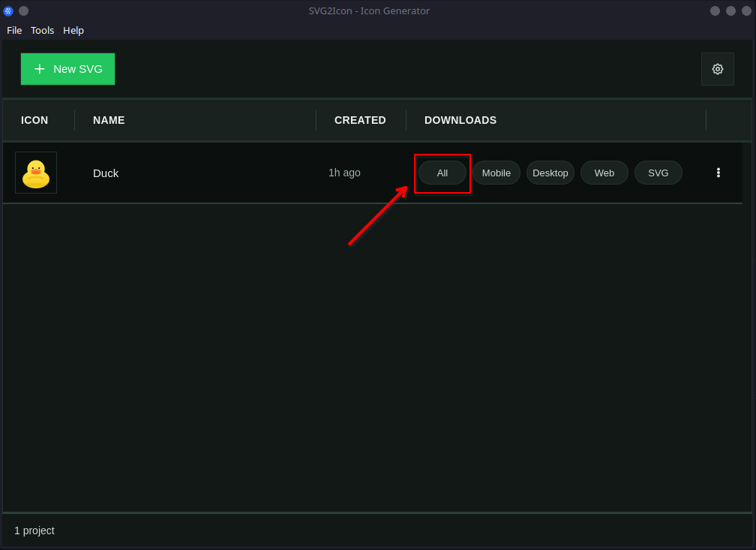The height and width of the screenshot is (550, 756).
Task: Download the SVG file for Duck
Action: [x=658, y=173]
